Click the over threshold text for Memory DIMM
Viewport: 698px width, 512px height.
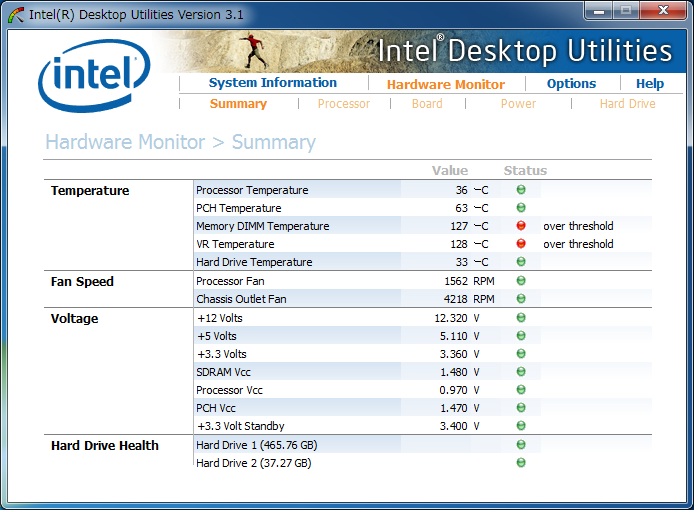click(x=578, y=226)
